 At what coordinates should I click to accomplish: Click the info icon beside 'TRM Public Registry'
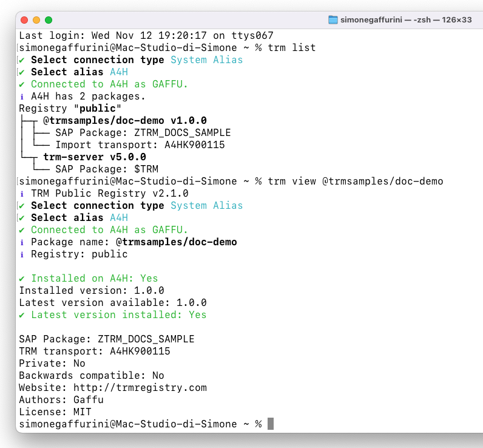pos(22,194)
